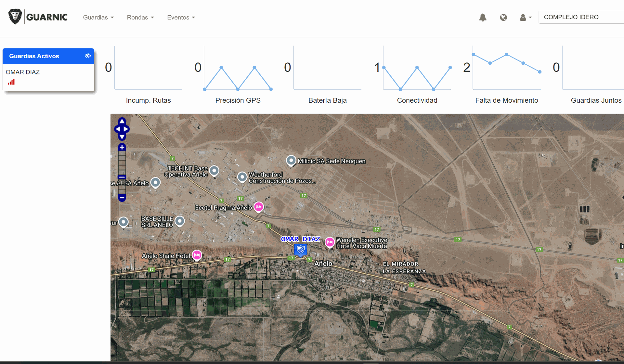Open the Eventos menu
This screenshot has width=624, height=364.
point(181,18)
